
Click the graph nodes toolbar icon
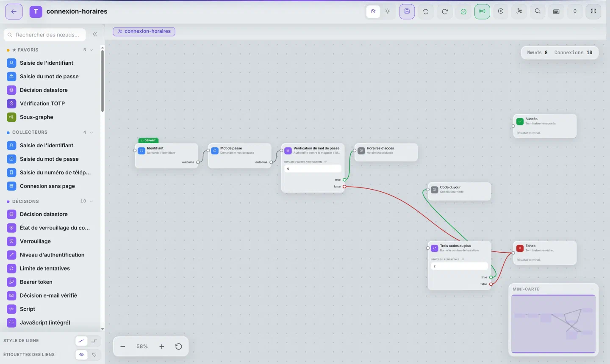pos(519,11)
